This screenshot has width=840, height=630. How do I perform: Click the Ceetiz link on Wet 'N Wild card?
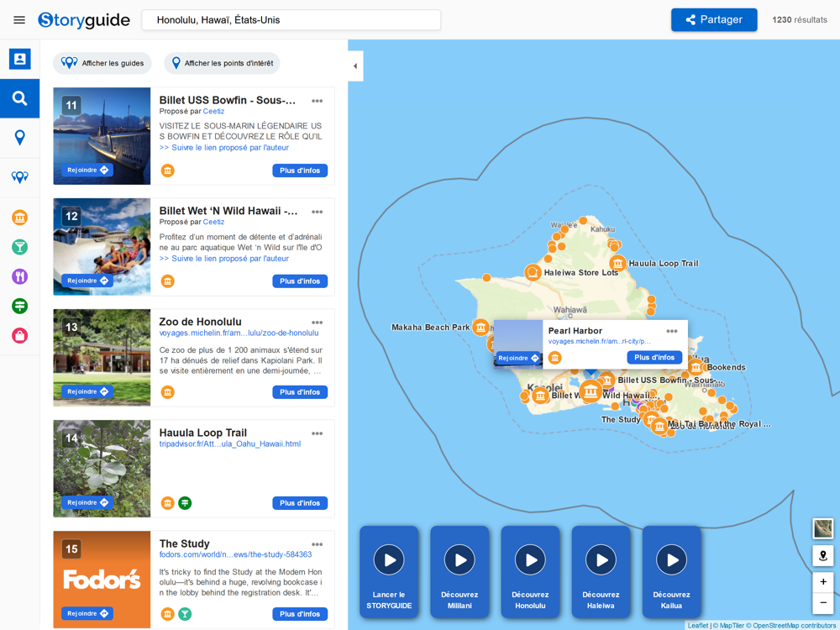click(213, 222)
